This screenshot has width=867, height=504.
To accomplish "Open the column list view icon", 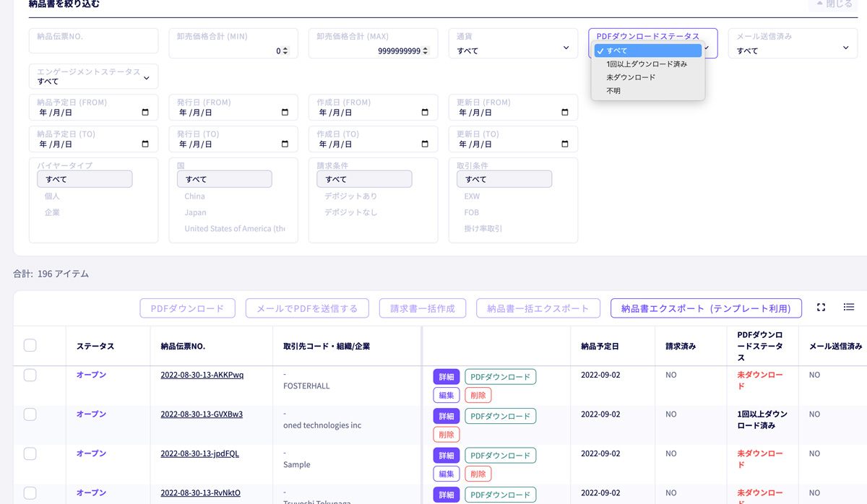I will [849, 308].
